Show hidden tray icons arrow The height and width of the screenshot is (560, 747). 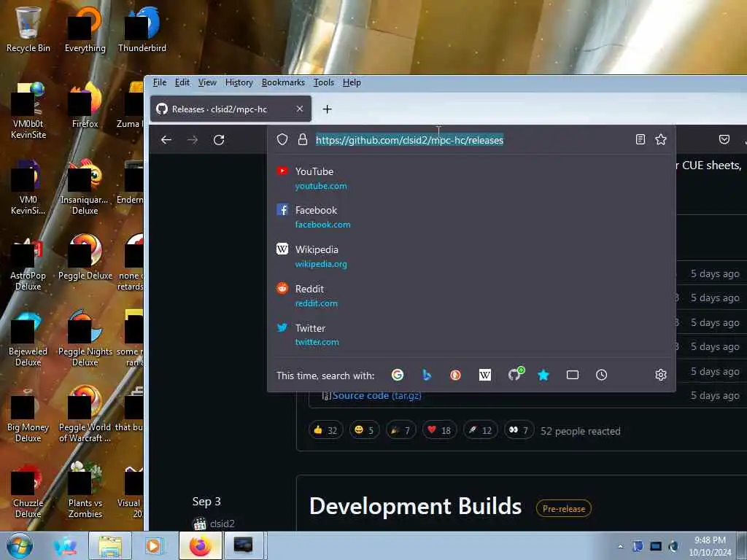pos(620,546)
